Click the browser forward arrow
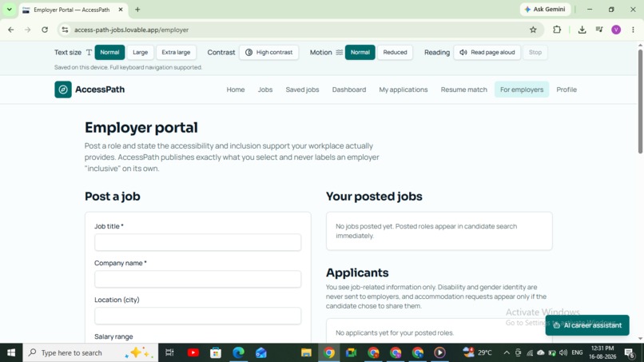The height and width of the screenshot is (362, 644). click(x=27, y=30)
